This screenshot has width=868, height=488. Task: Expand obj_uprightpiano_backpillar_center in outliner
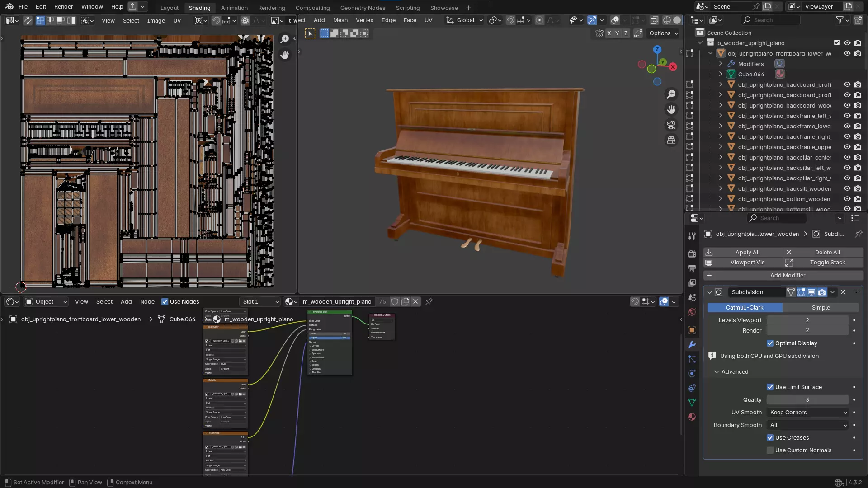721,157
